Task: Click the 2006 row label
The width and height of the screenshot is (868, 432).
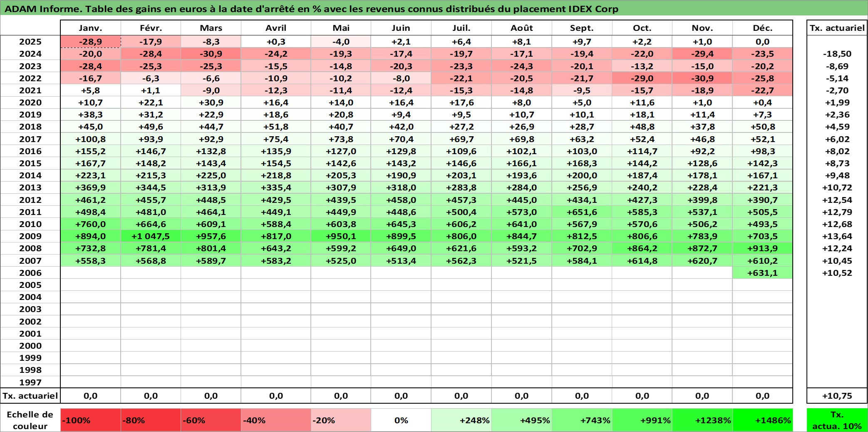Action: (30, 273)
